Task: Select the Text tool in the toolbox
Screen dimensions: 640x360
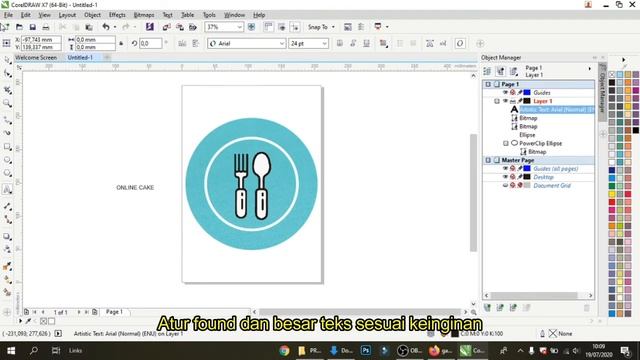Action: (x=7, y=189)
